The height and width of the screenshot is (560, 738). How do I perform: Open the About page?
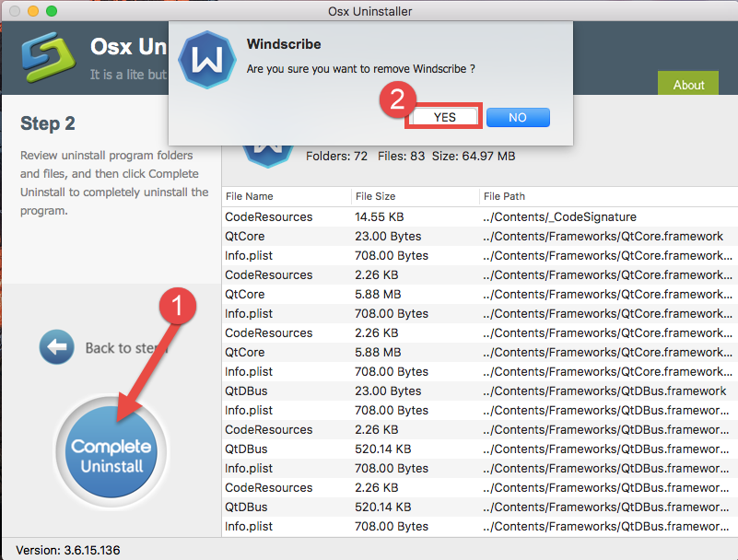point(688,84)
